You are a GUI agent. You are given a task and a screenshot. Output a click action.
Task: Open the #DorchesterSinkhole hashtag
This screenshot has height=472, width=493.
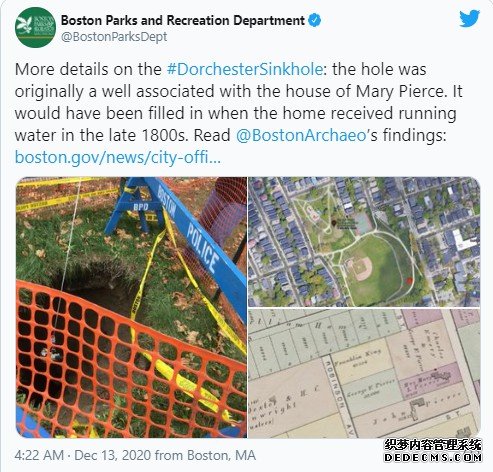point(245,69)
